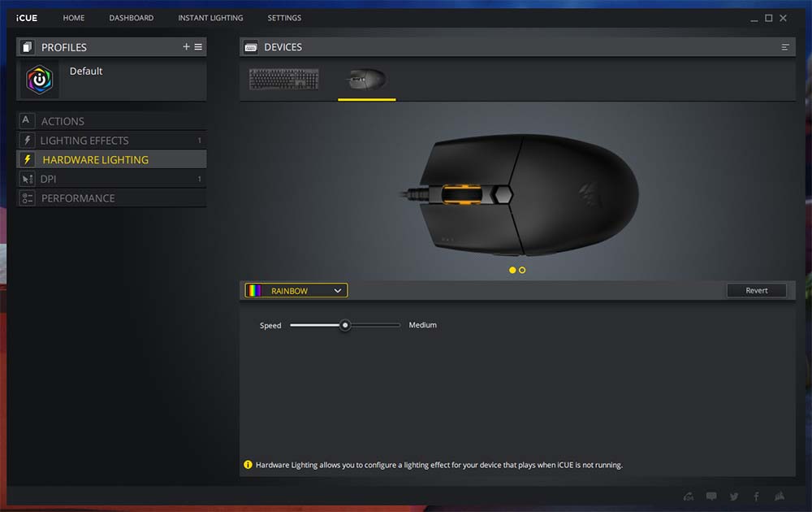Switch to the second mouse view dot
Image resolution: width=812 pixels, height=512 pixels.
522,270
